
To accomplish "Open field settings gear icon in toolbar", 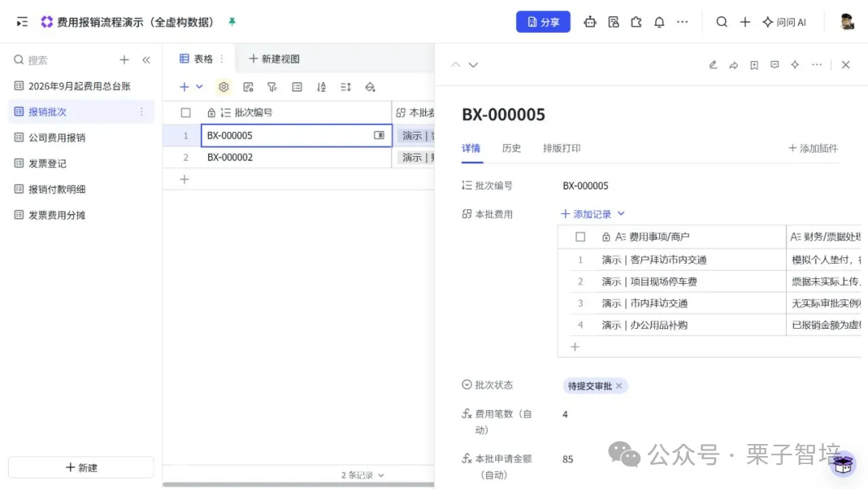I will click(223, 87).
